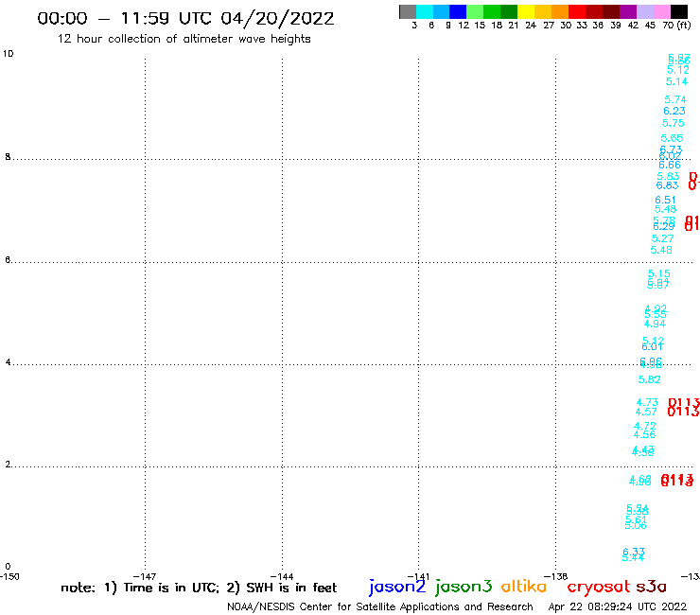This screenshot has width=700, height=615.
Task: Click the '(ft)' unit label in legend
Action: (x=684, y=26)
